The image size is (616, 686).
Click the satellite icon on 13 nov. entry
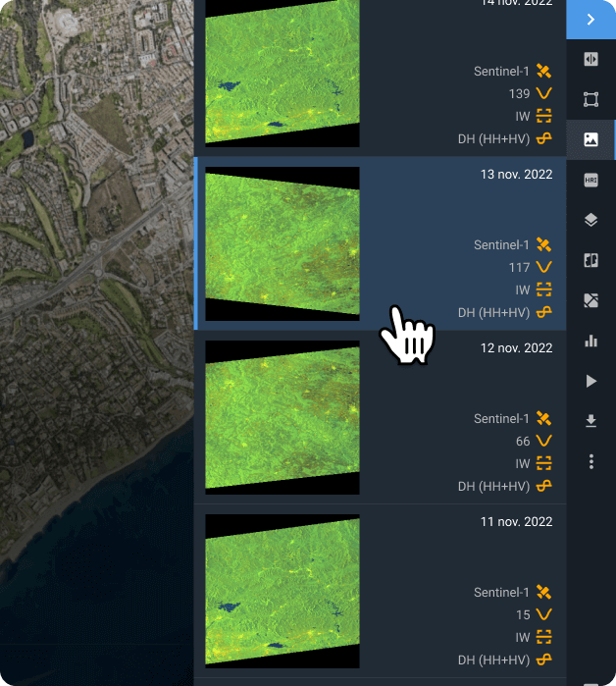[x=544, y=244]
